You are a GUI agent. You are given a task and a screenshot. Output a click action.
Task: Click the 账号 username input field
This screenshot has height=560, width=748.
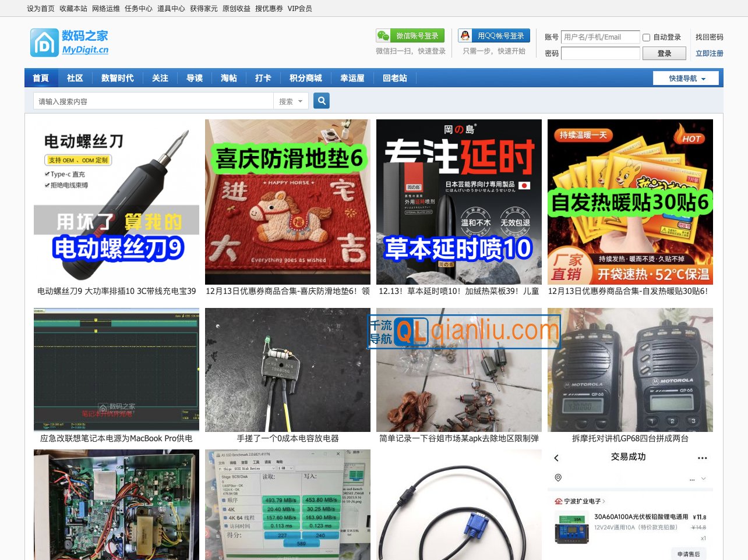(600, 37)
